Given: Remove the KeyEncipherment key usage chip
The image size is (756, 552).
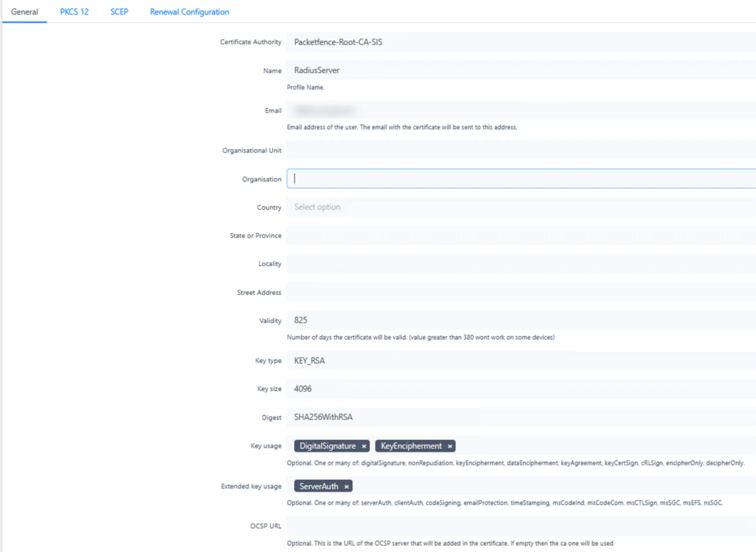Looking at the screenshot, I should point(449,445).
